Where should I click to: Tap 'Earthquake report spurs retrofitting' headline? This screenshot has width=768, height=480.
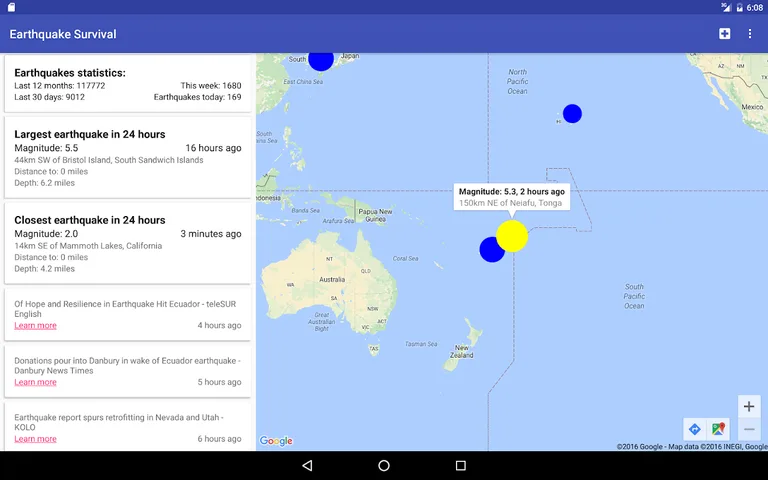(119, 423)
